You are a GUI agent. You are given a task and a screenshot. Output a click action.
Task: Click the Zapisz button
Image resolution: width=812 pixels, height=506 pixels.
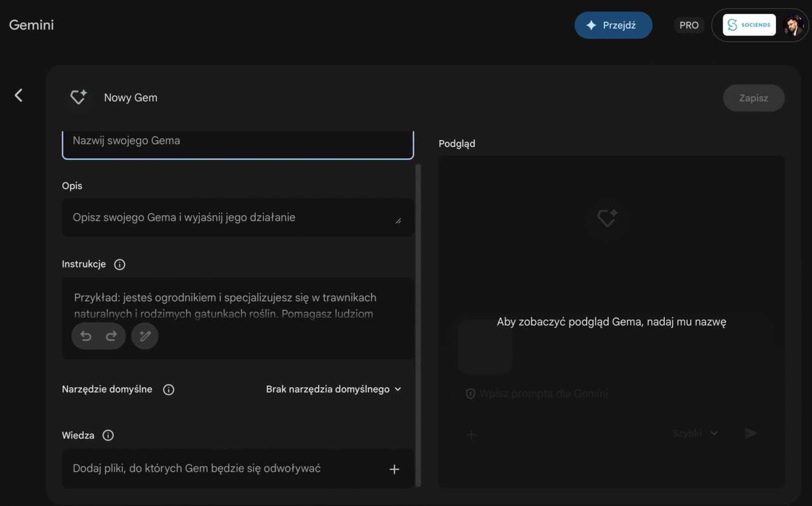click(x=754, y=98)
